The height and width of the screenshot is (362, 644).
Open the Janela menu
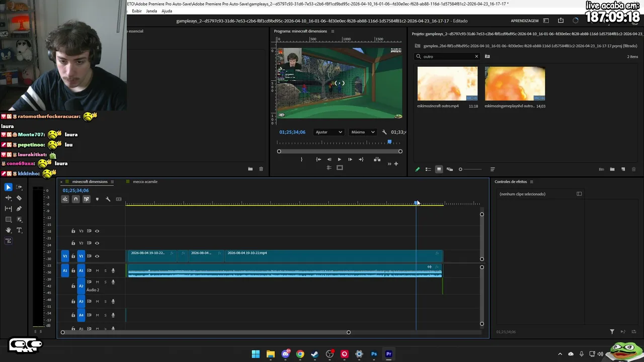151,11
